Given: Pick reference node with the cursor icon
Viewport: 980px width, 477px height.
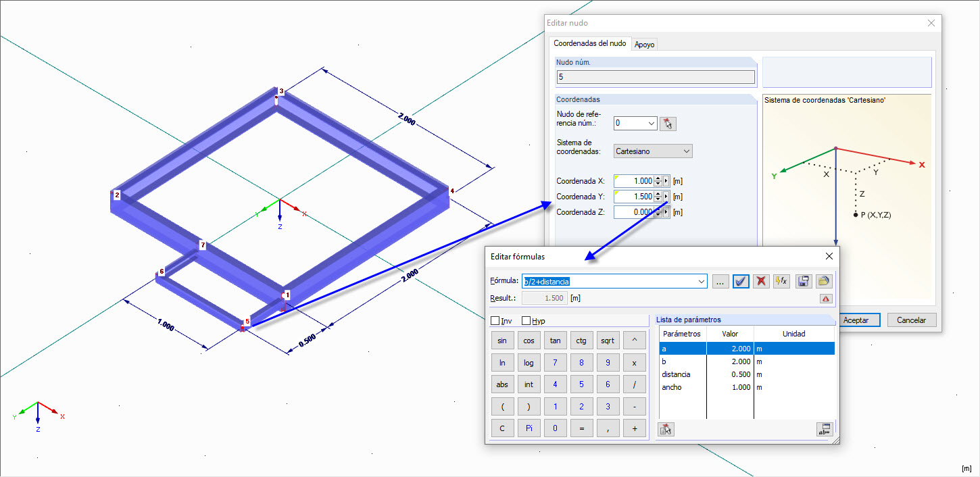Looking at the screenshot, I should click(x=668, y=124).
